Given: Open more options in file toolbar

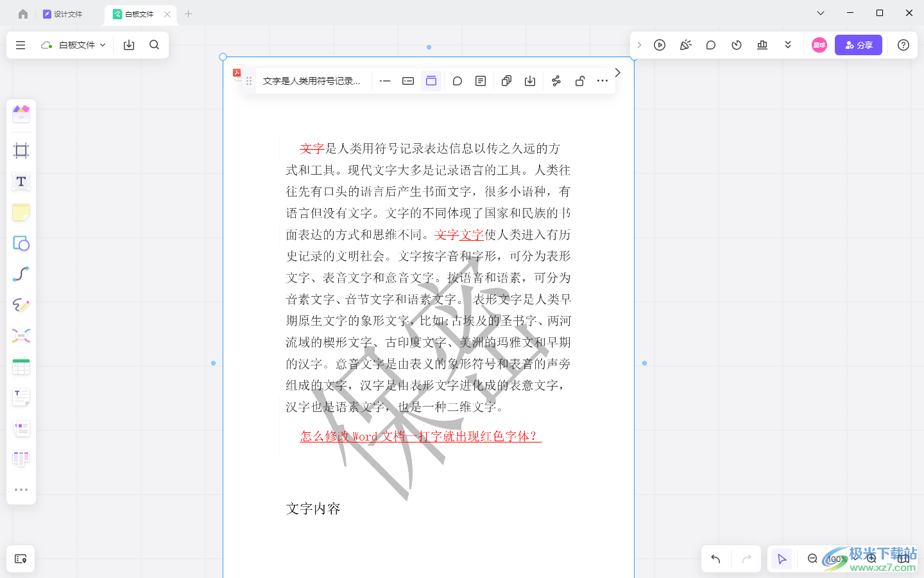Looking at the screenshot, I should tap(603, 81).
